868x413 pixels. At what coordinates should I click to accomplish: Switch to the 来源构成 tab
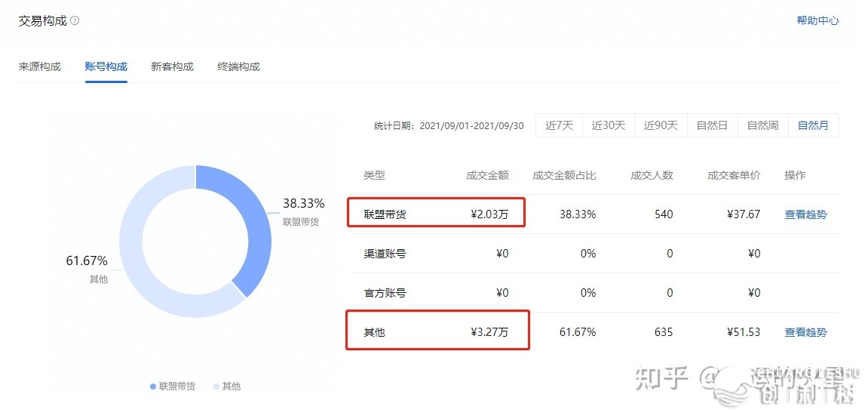(x=40, y=67)
